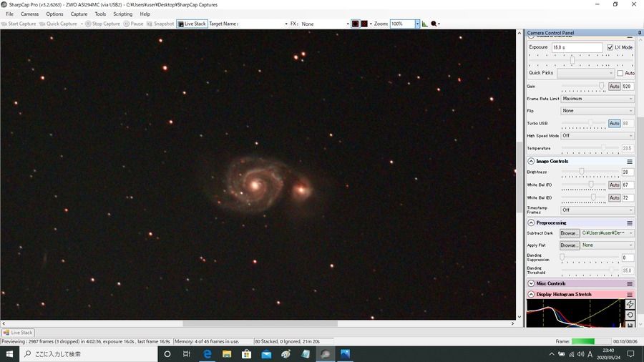The width and height of the screenshot is (644, 362).
Task: Open the Apply Flat None dropdown
Action: (608, 245)
